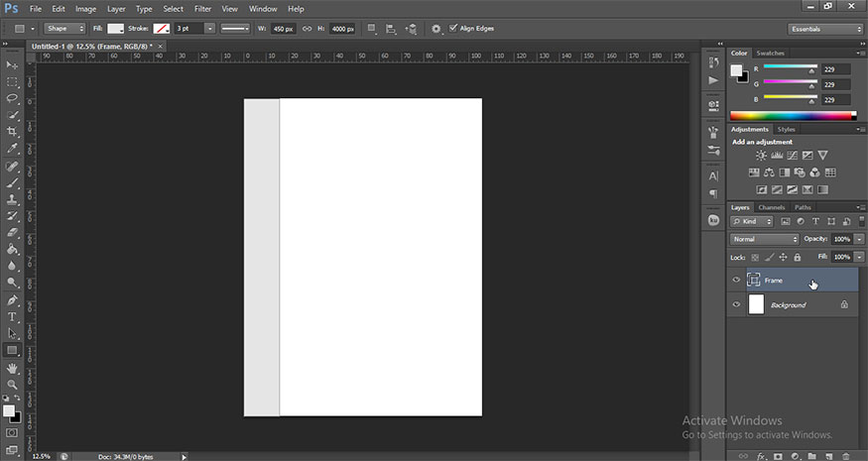Open the Filter menu
This screenshot has width=868, height=461.
pos(202,9)
